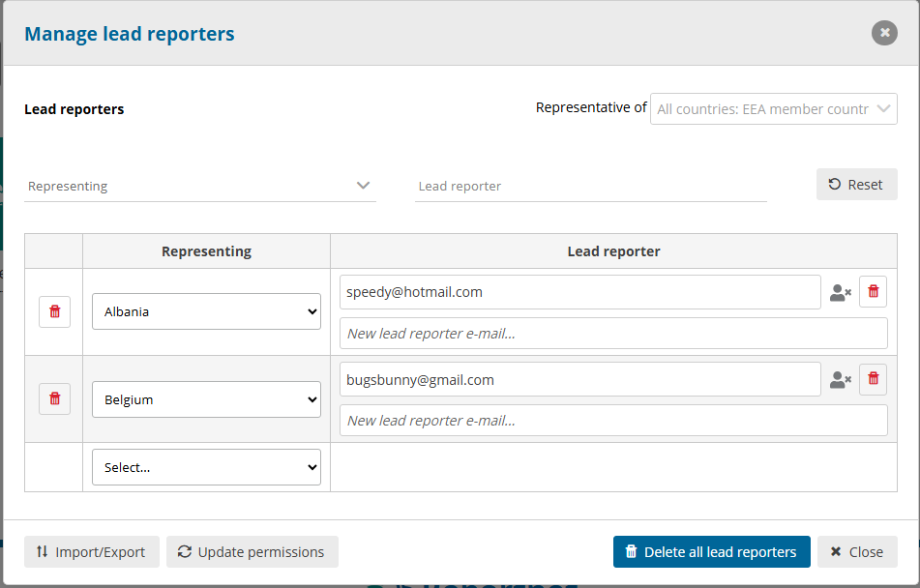Click the Reset button

click(x=856, y=185)
